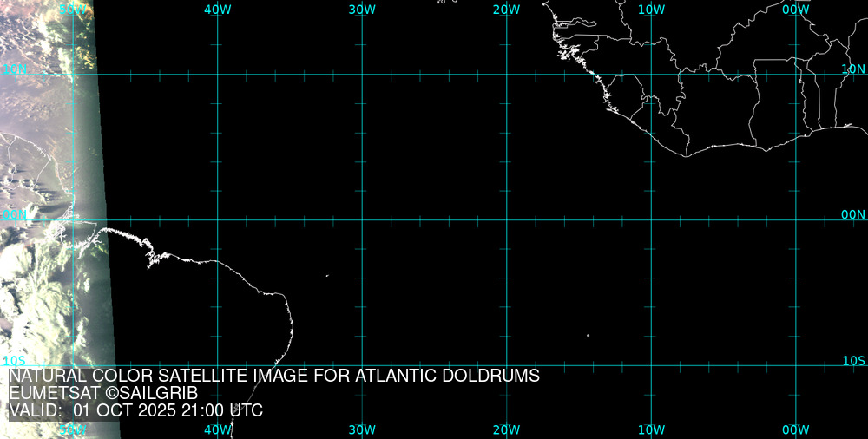
Task: Click the VALID 01 OCT 2025 timestamp
Action: 135,410
